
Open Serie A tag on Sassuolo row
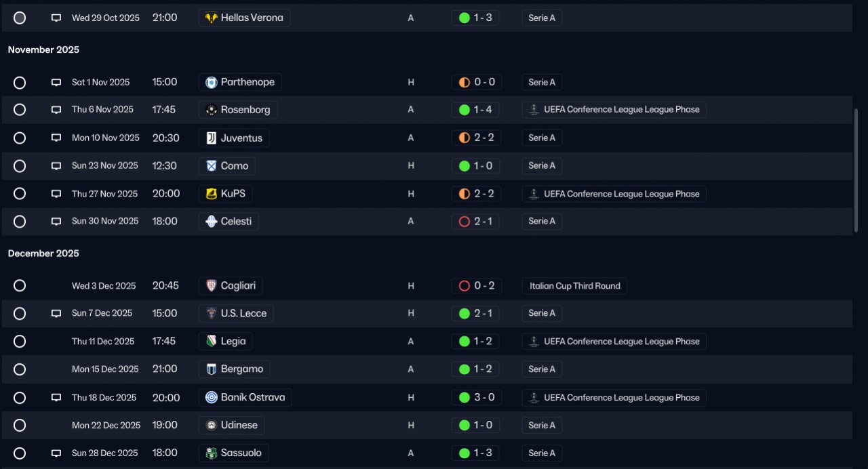(x=542, y=453)
